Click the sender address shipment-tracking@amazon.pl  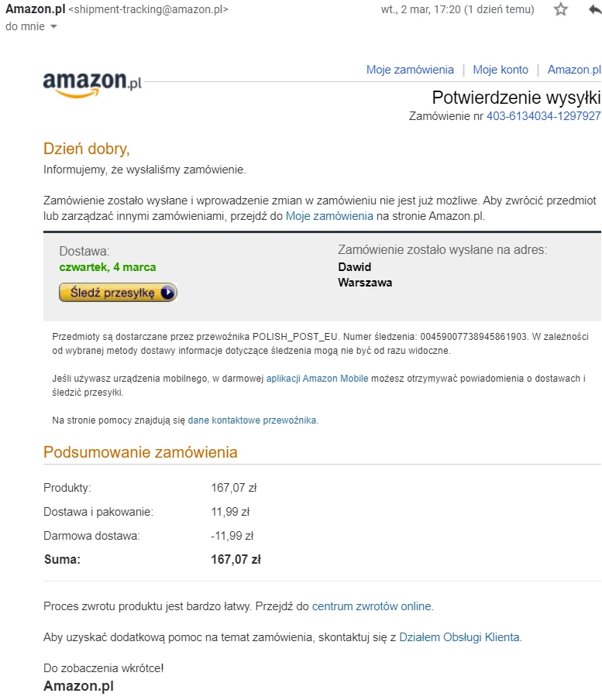(x=148, y=9)
